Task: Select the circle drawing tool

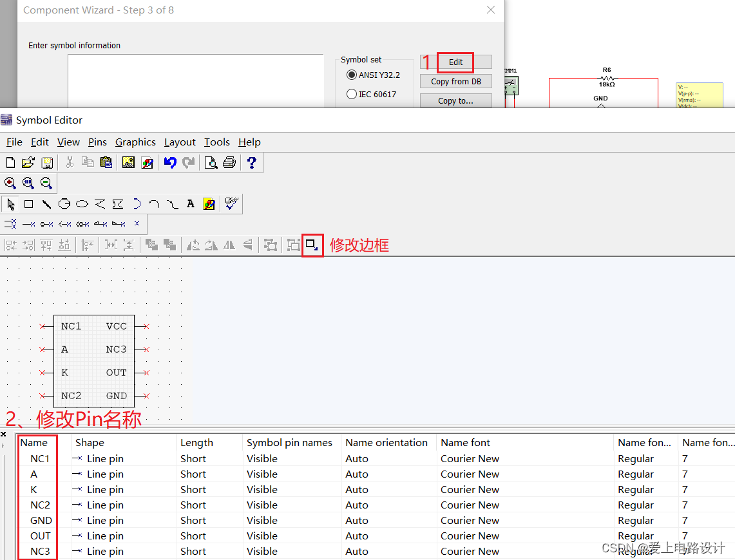Action: [x=64, y=204]
